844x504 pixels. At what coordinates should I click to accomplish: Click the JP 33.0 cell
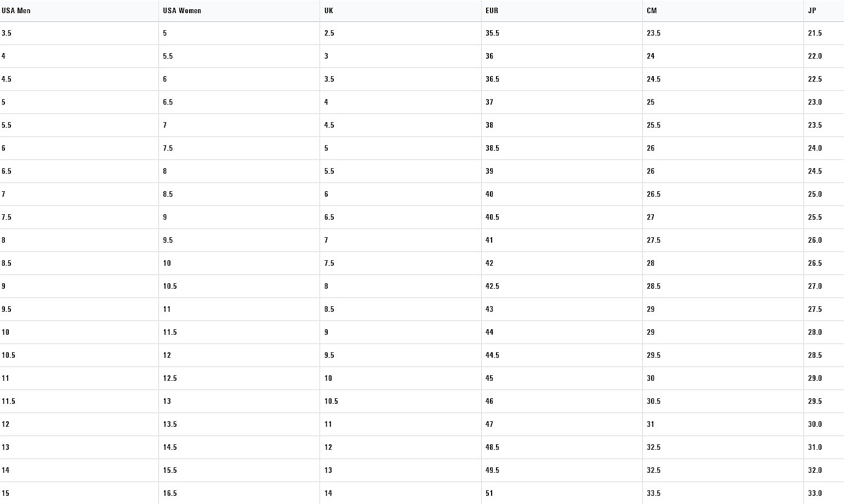tap(824, 493)
